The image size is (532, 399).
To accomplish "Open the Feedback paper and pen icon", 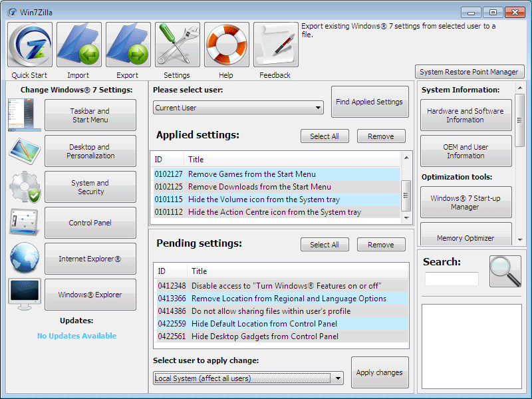I will pyautogui.click(x=276, y=45).
